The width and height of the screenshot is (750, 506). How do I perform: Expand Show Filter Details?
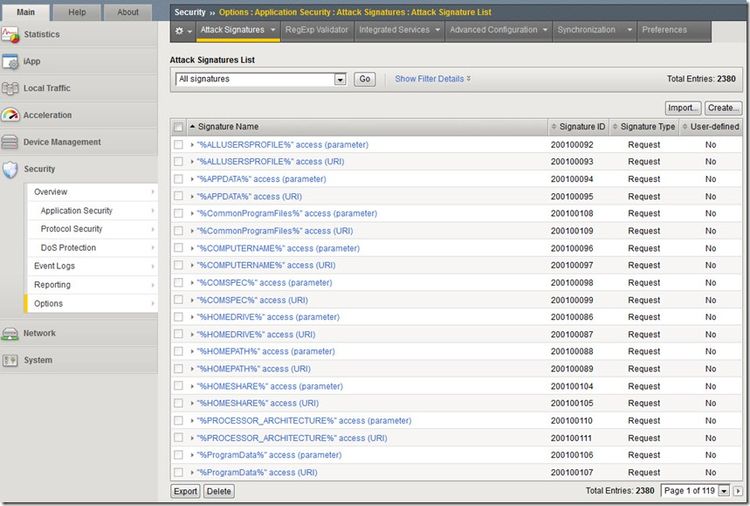[432, 79]
